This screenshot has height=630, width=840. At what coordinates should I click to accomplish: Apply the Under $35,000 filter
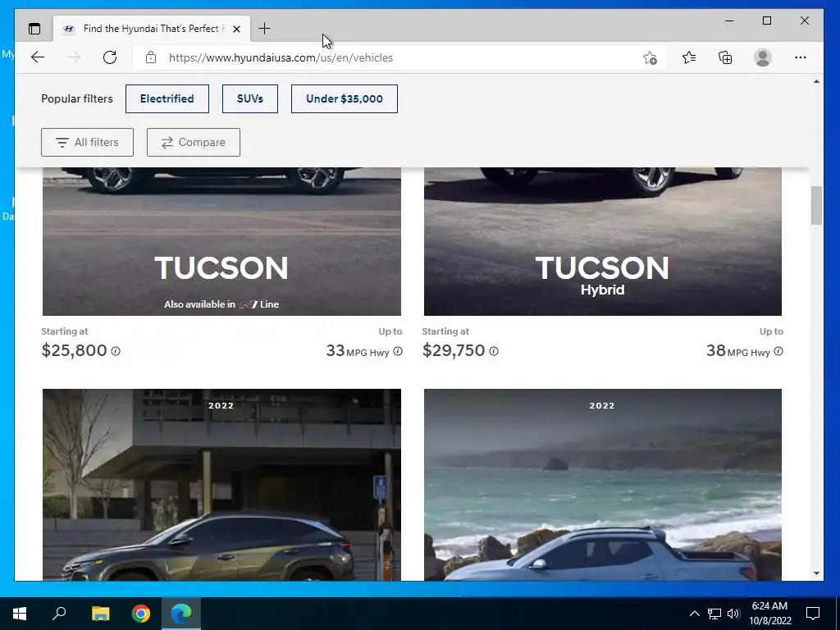(x=345, y=98)
